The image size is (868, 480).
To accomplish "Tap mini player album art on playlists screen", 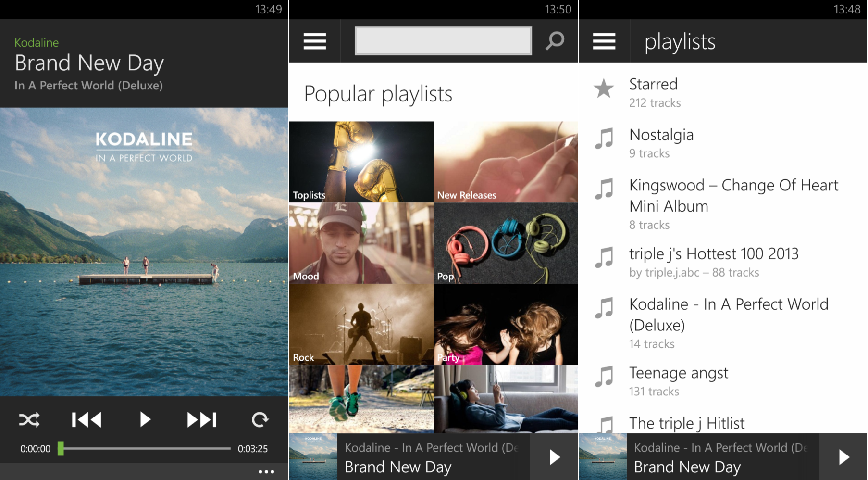I will click(x=603, y=457).
